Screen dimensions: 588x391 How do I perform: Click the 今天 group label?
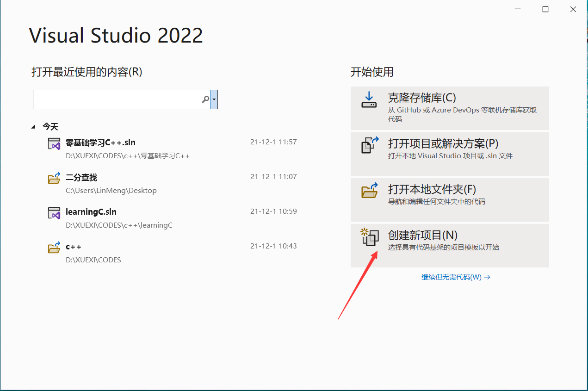[x=50, y=126]
